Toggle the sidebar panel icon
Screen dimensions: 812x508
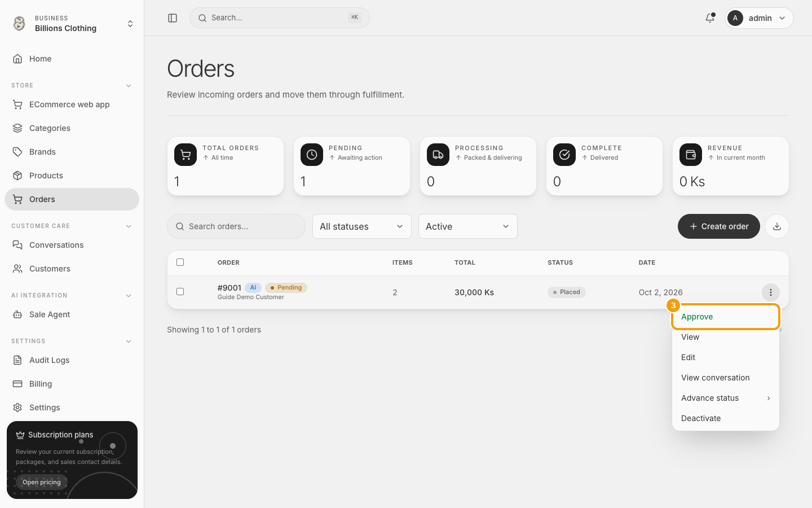173,18
